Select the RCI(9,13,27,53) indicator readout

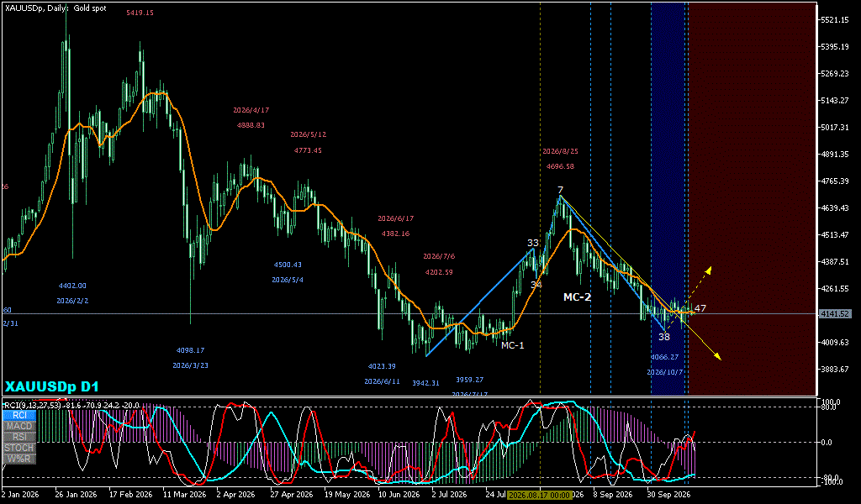tap(71, 405)
